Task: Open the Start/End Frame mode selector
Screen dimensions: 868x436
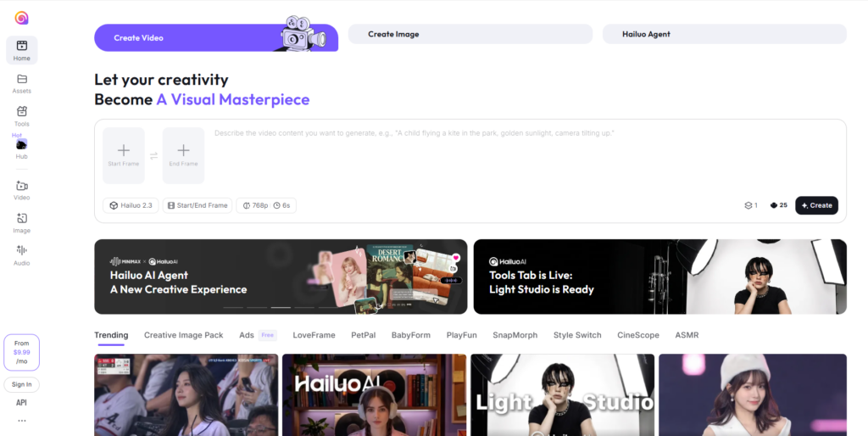Action: pos(198,205)
